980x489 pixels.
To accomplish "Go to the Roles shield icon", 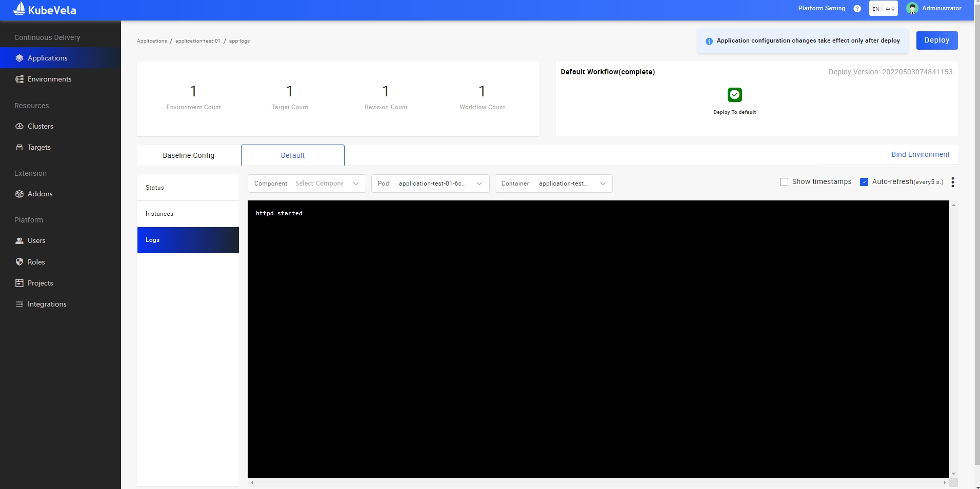I will (x=19, y=262).
